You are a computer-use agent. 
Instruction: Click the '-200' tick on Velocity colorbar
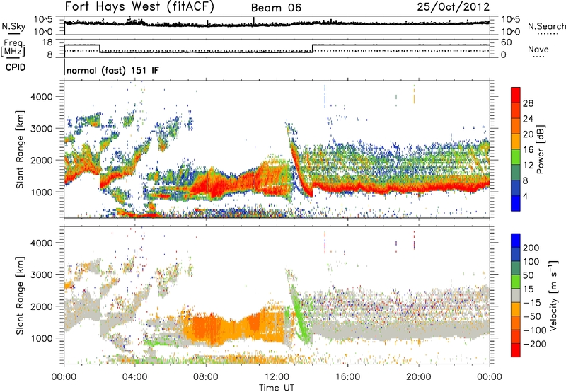coord(534,344)
